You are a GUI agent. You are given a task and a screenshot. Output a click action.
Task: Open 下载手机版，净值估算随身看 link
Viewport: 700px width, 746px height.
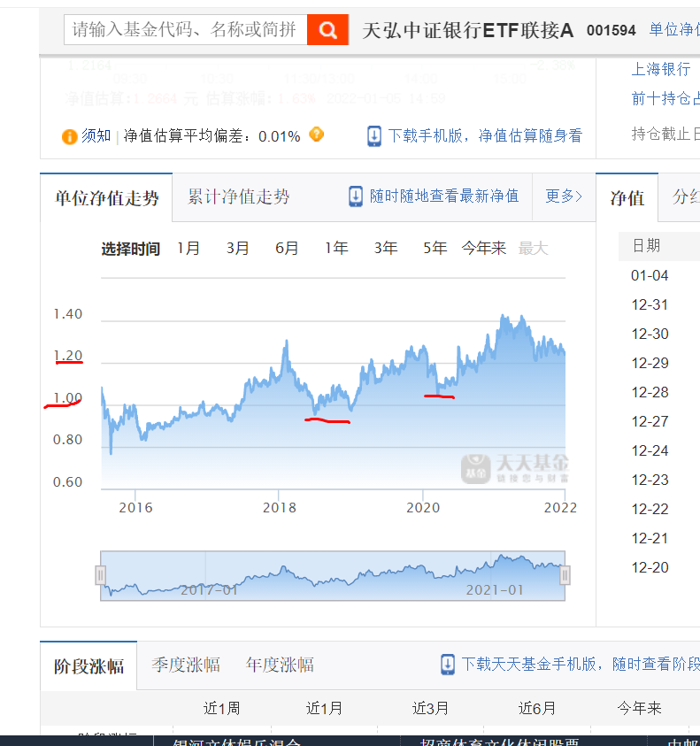485,136
